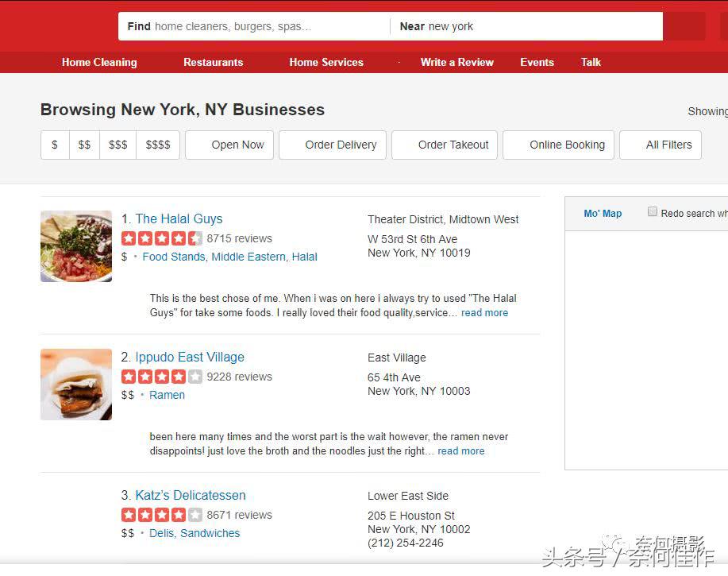728x576 pixels.
Task: Open the Home Services menu item
Action: (x=326, y=62)
